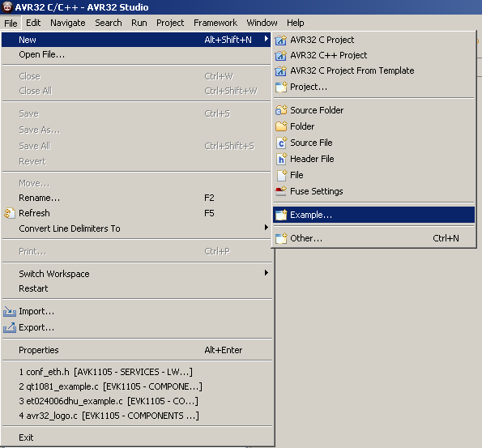482x448 pixels.
Task: Open the Edit menu
Action: [x=33, y=23]
